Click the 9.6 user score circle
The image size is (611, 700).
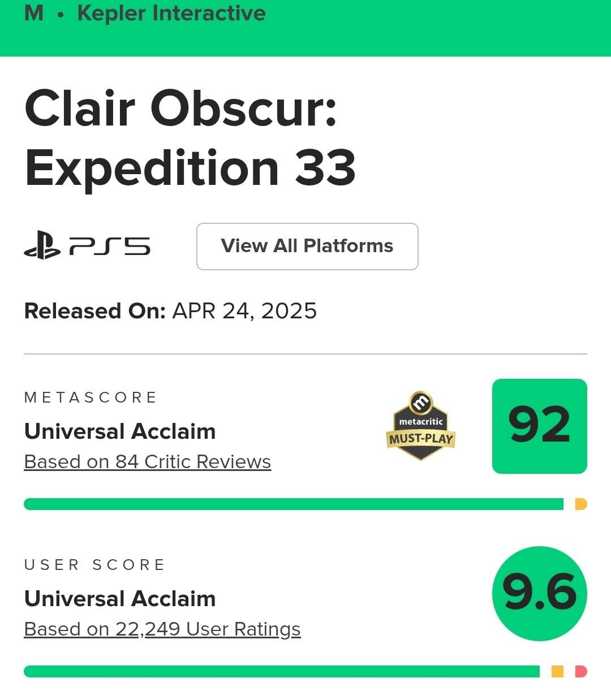point(539,593)
